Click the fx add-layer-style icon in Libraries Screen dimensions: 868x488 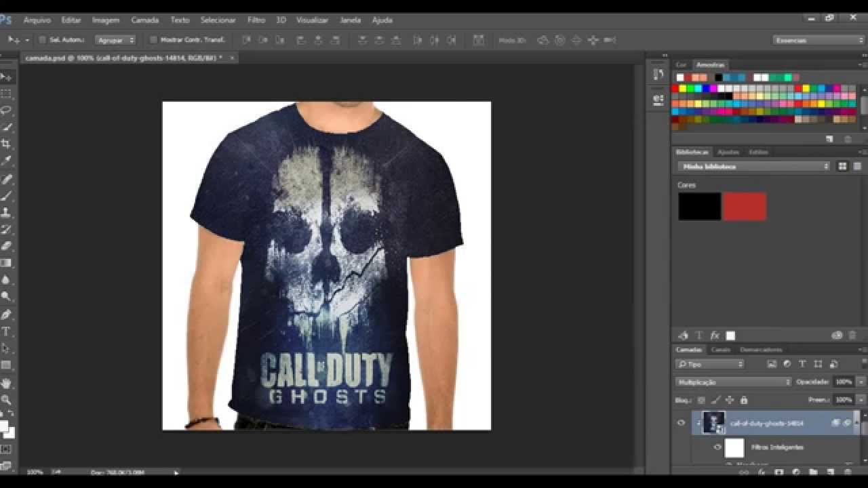click(715, 335)
